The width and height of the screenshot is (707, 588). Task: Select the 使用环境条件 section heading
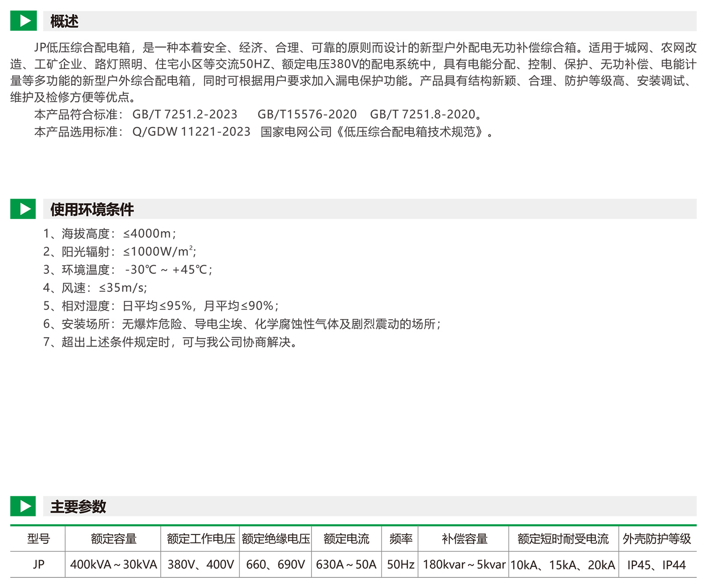click(x=92, y=209)
